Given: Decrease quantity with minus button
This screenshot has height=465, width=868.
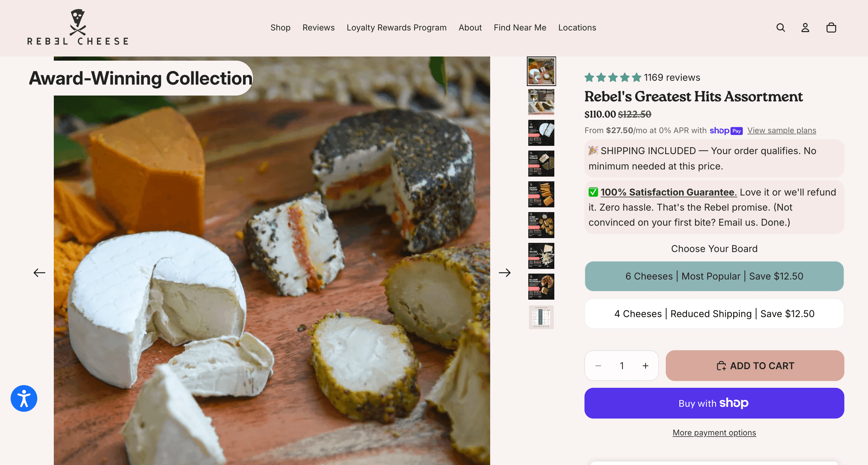Looking at the screenshot, I should (x=598, y=366).
